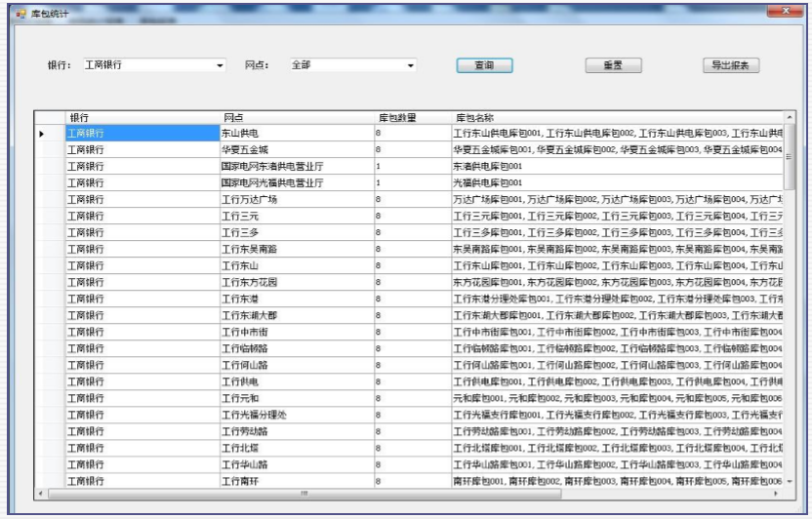
Task: Select the 工行东山 cell
Action: coord(298,265)
